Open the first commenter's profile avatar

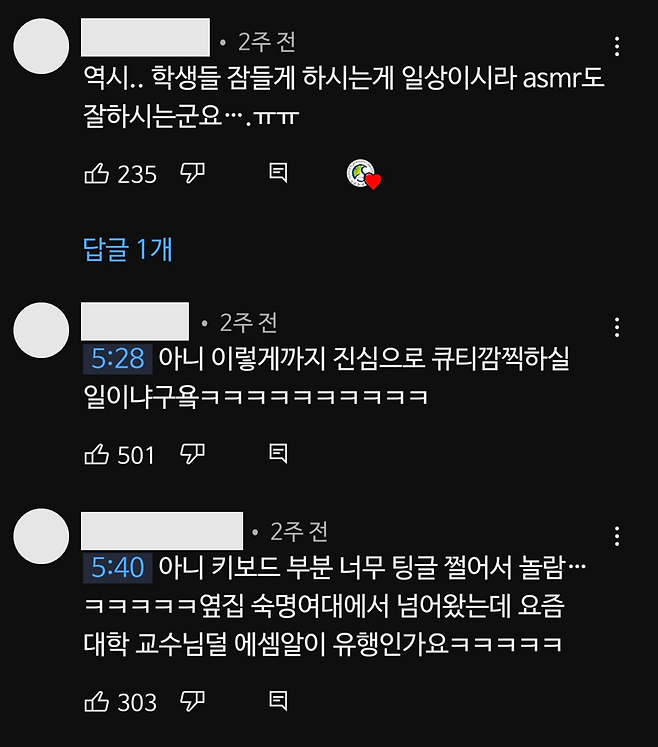(x=41, y=46)
